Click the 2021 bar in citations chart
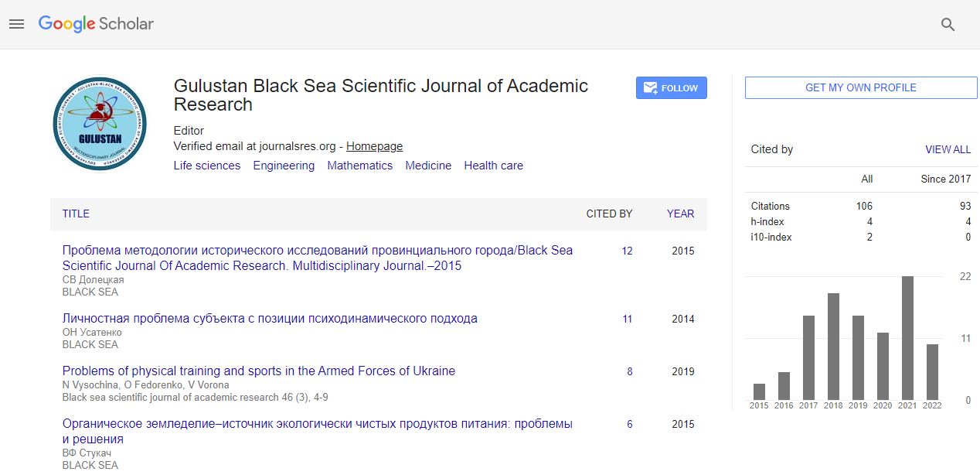 click(x=907, y=338)
